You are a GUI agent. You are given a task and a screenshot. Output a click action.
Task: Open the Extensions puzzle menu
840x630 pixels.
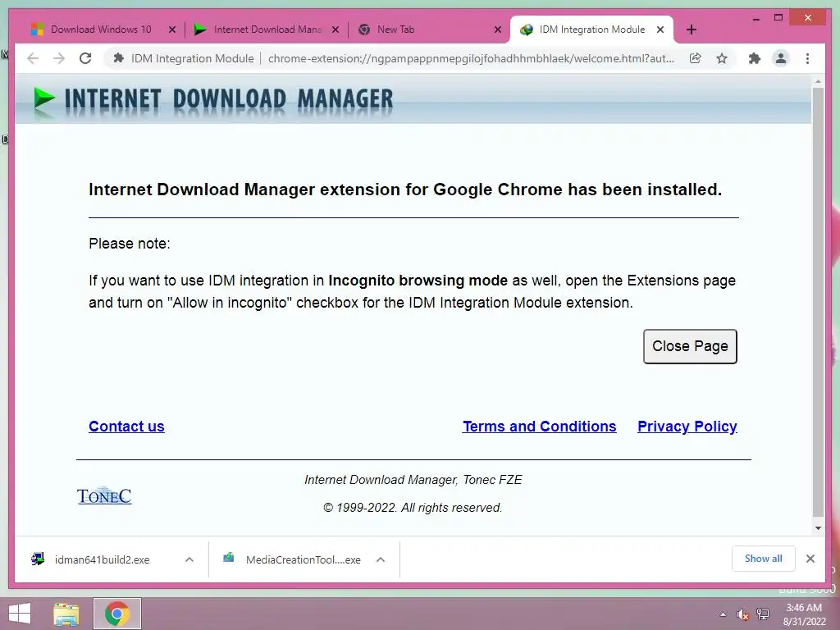pos(755,58)
